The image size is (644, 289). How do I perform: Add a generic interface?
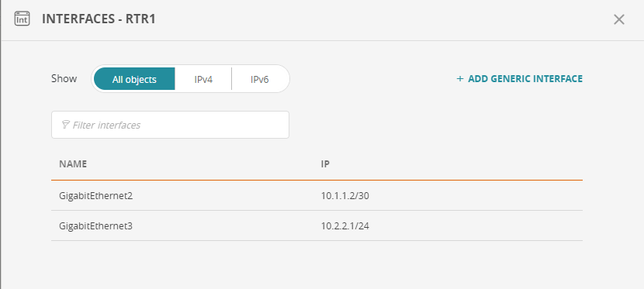pos(520,79)
